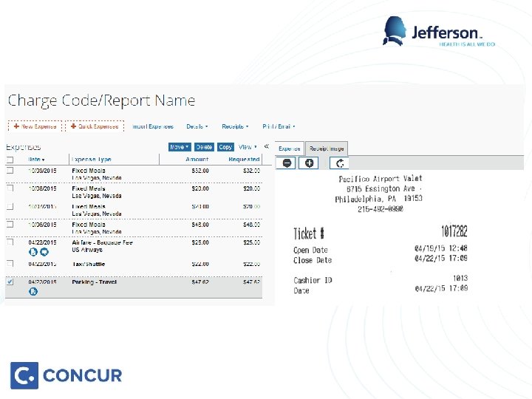This screenshot has height=399, width=532.
Task: Click the zoom out minus icon
Action: coord(287,163)
